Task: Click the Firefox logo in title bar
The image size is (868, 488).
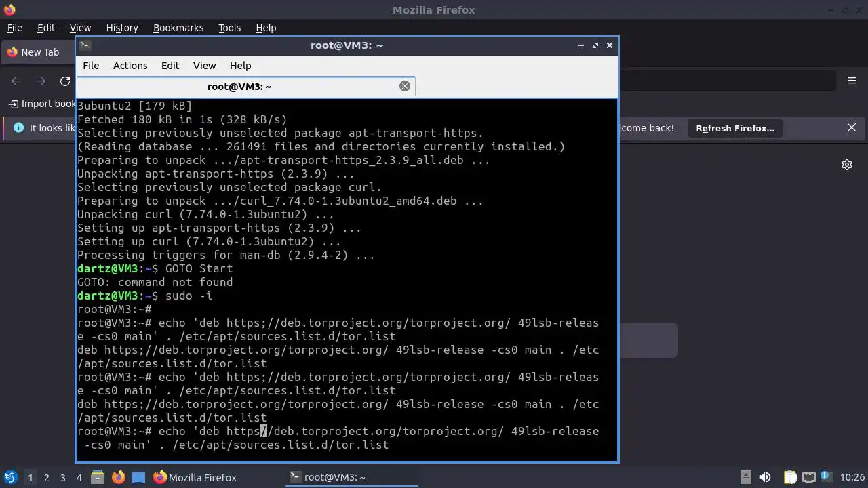Action: click(9, 9)
